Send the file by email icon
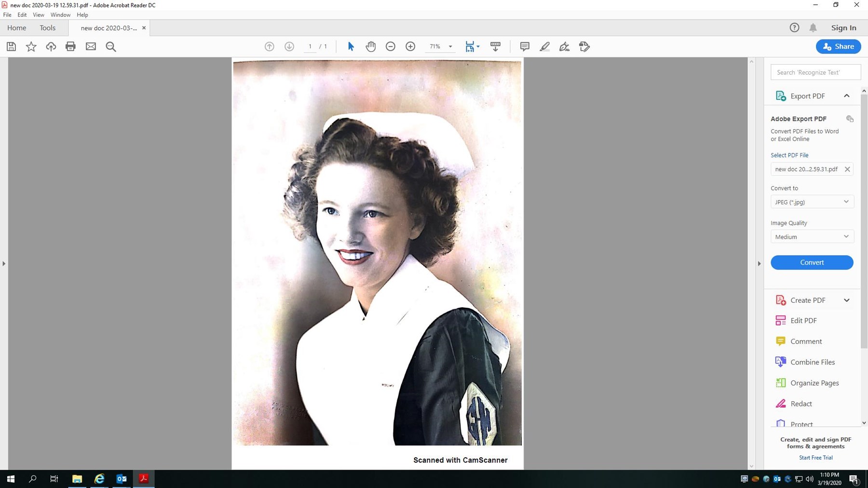Screen dimensions: 868x488 (x=91, y=47)
